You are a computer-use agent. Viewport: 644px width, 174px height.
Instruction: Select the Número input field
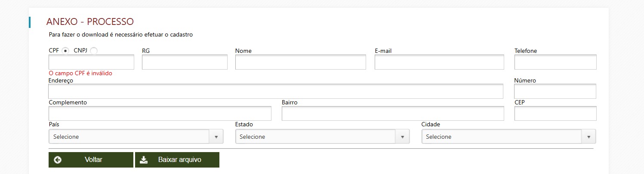tap(555, 92)
